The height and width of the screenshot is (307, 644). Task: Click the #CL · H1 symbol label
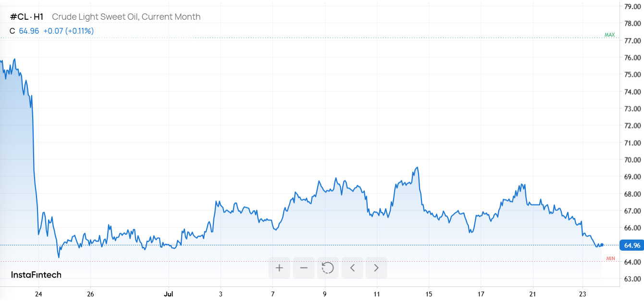coord(27,17)
